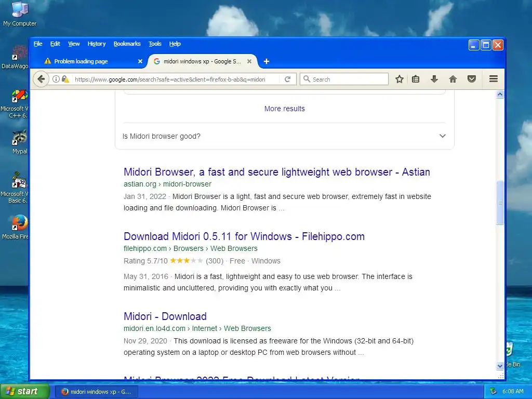Open the View menu
This screenshot has width=532, height=399.
[74, 44]
